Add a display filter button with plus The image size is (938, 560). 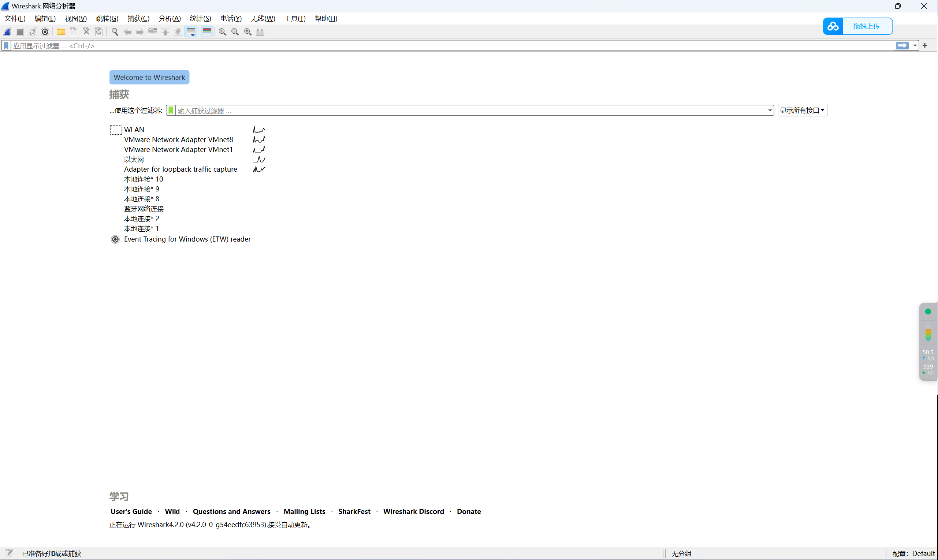click(x=925, y=46)
